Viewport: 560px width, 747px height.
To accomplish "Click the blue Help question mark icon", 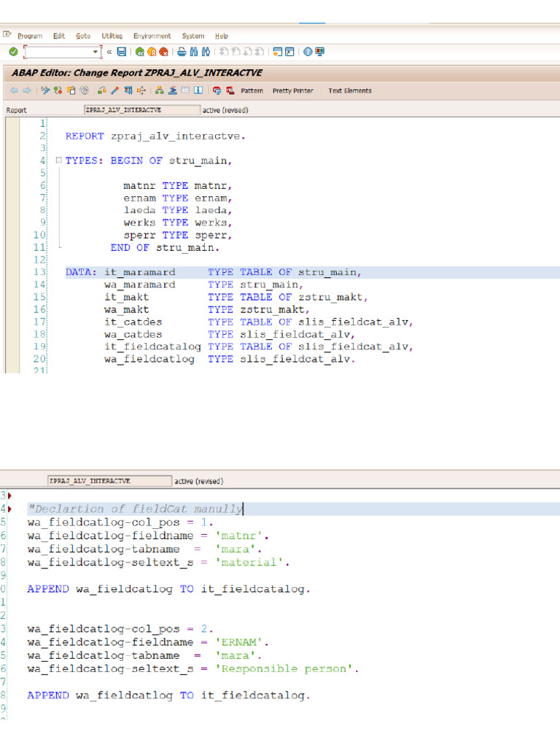I will point(308,52).
